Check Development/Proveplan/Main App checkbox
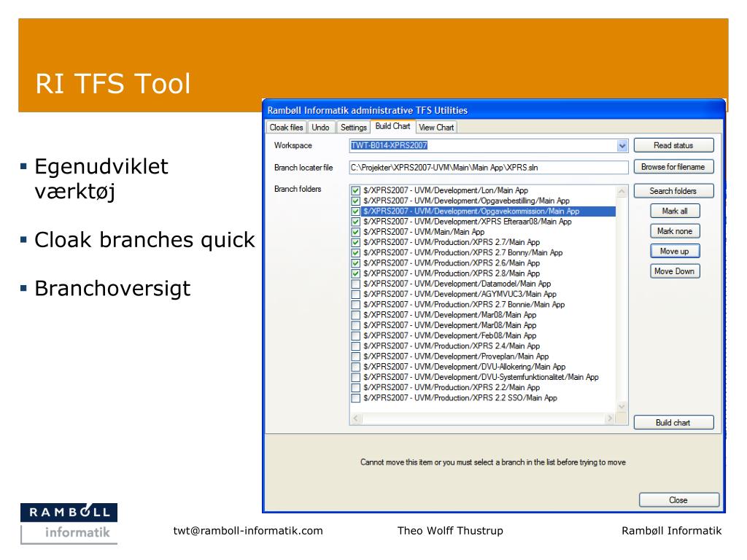Image resolution: width=747 pixels, height=560 pixels. tap(355, 357)
